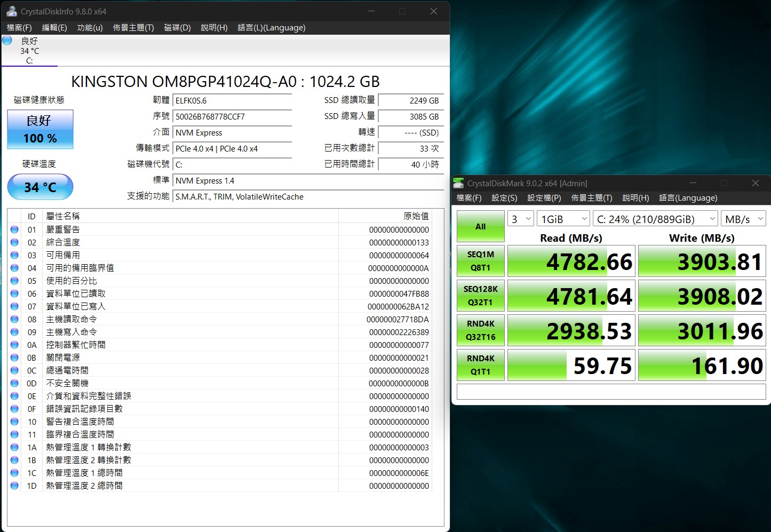Click status icon for 錯誤資訊記錄項目數 row
This screenshot has height=532, width=771.
click(14, 409)
